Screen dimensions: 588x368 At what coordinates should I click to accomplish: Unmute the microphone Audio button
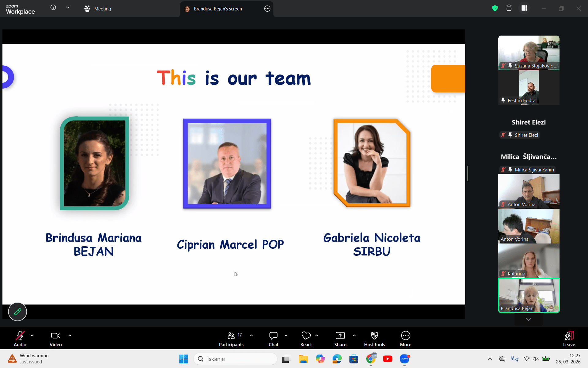pyautogui.click(x=20, y=339)
